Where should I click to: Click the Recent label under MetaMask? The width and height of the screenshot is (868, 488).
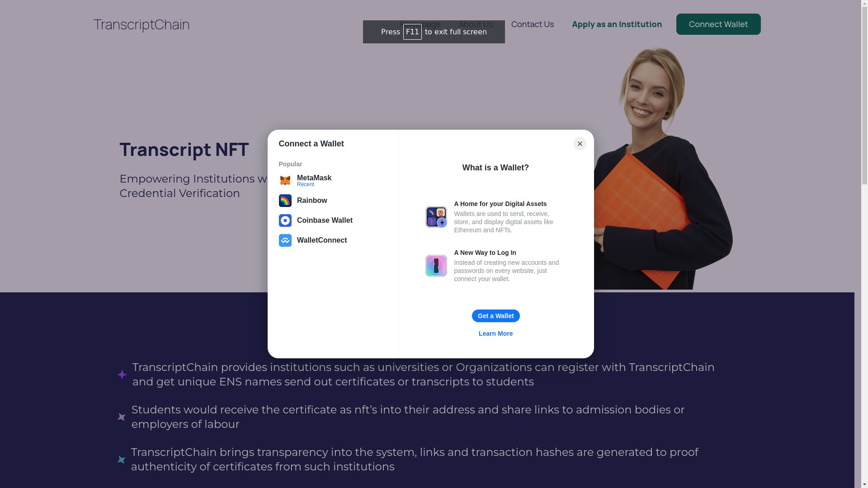click(306, 184)
